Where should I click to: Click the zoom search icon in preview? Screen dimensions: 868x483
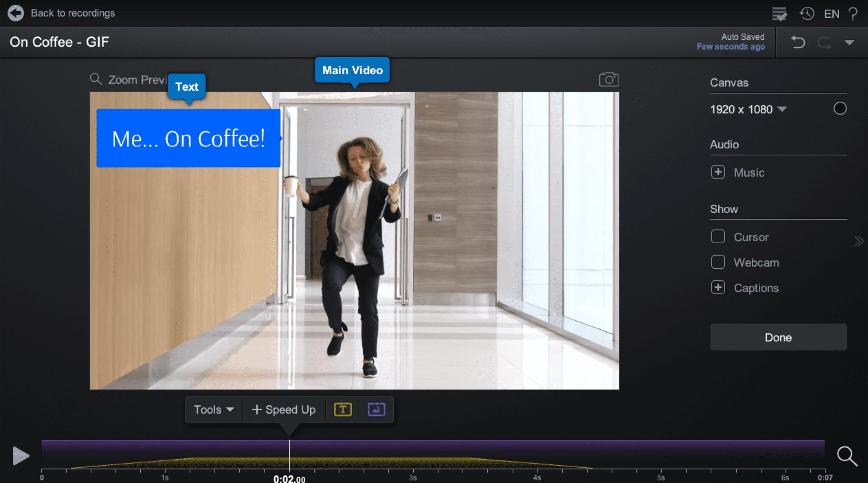(96, 78)
